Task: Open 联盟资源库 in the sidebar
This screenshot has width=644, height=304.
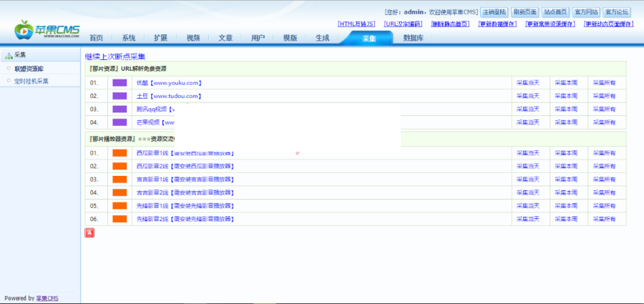Action: pos(29,69)
